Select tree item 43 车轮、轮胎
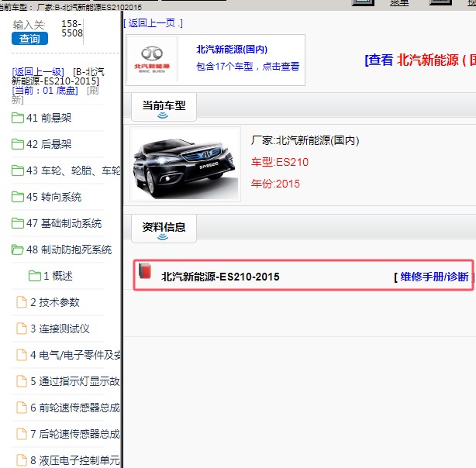This screenshot has width=476, height=468. 73,170
